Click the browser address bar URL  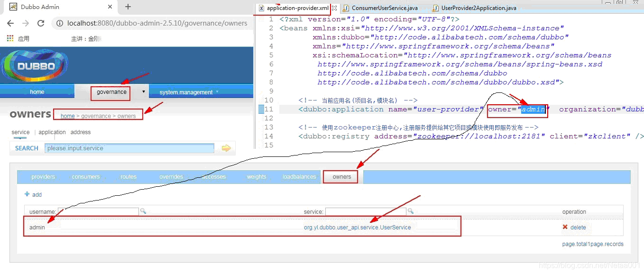tap(157, 23)
